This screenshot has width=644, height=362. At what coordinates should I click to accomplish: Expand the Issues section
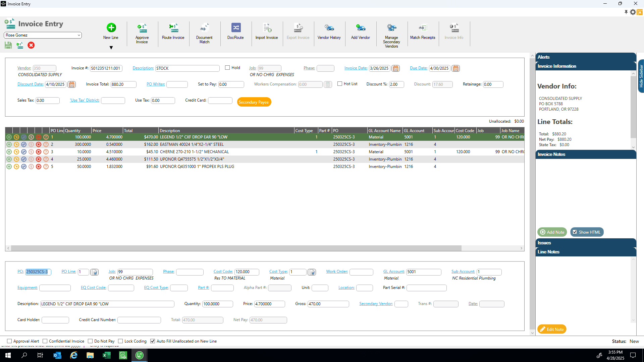click(586, 243)
